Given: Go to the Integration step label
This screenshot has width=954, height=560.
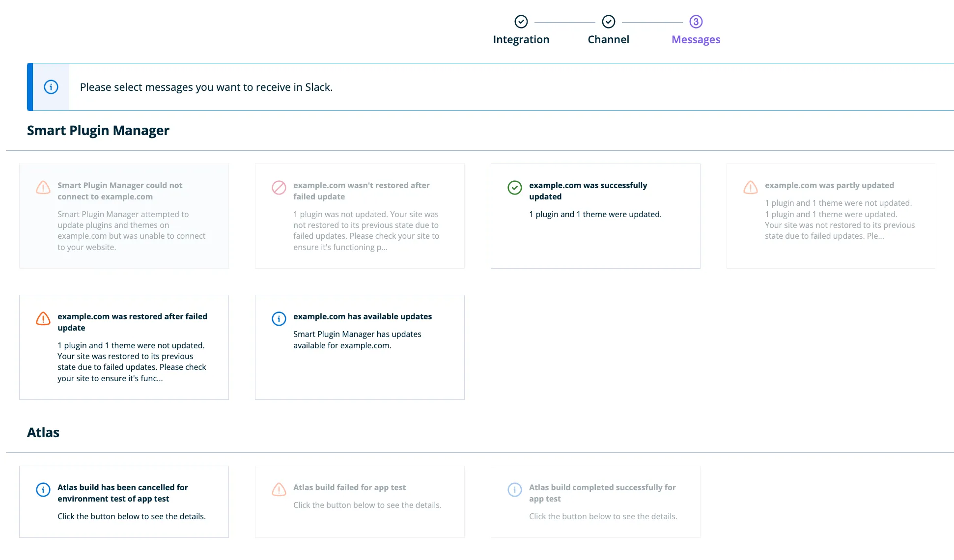Looking at the screenshot, I should click(x=521, y=39).
